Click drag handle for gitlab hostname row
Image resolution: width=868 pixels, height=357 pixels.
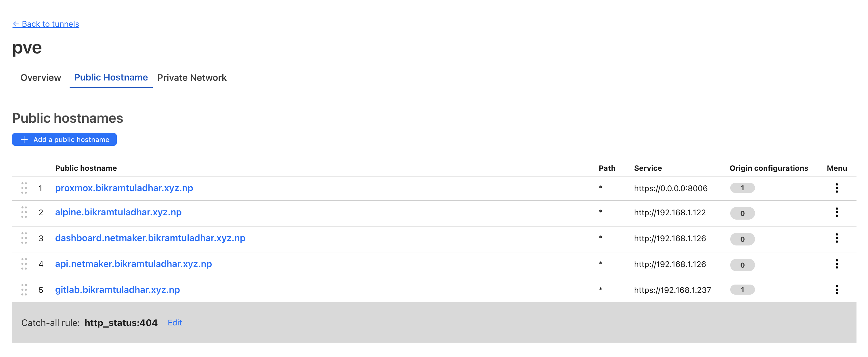24,290
